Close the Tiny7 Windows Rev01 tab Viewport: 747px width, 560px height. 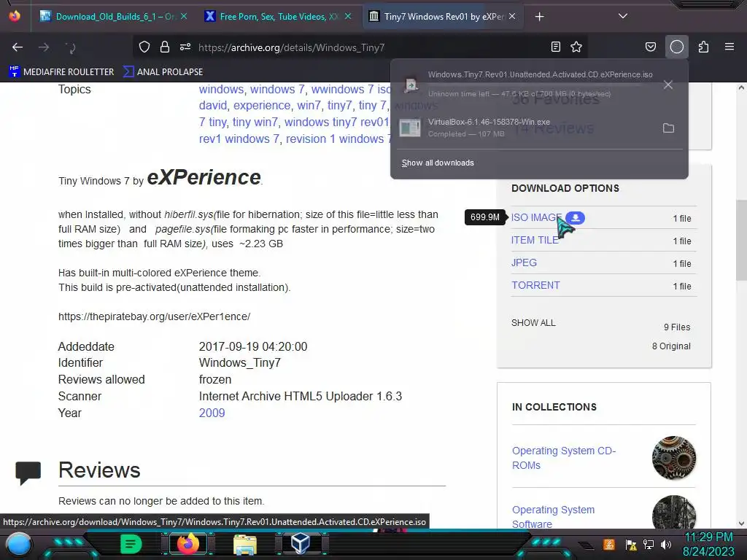tap(511, 16)
